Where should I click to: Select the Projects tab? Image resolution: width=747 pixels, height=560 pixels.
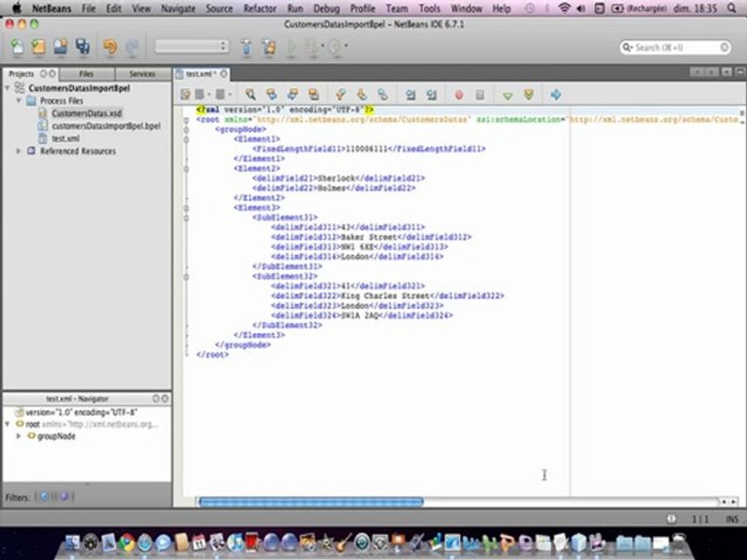pos(22,74)
